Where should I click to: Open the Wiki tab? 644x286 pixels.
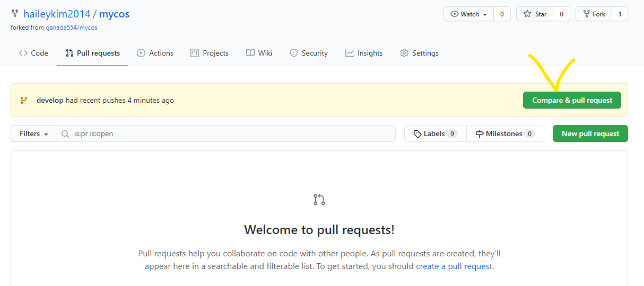[x=259, y=53]
